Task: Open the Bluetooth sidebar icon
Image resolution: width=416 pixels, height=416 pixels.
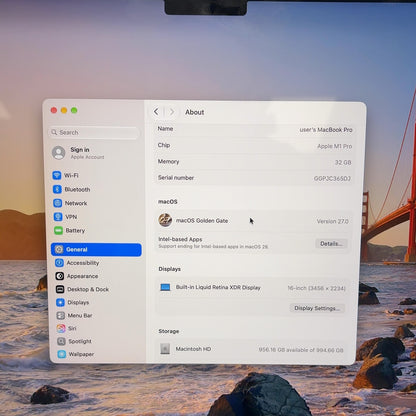Action: pos(57,189)
